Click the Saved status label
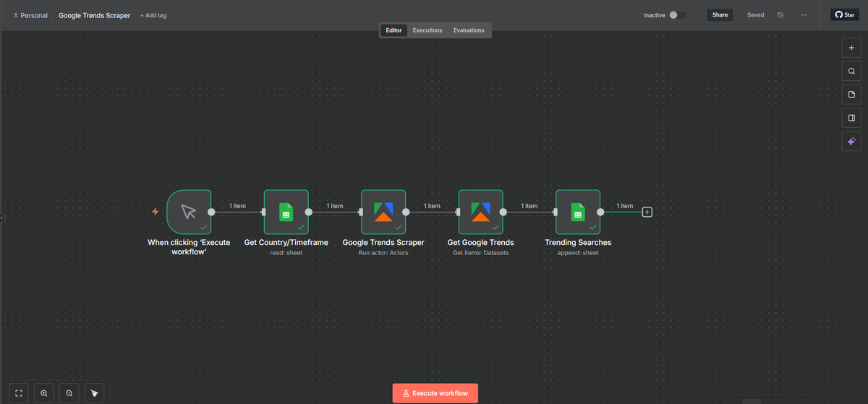The width and height of the screenshot is (868, 404). click(756, 15)
